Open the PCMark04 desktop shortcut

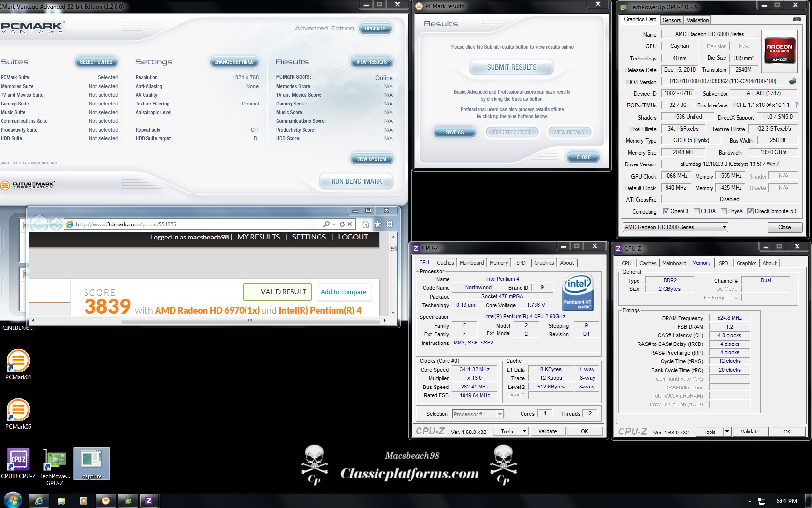[x=18, y=364]
